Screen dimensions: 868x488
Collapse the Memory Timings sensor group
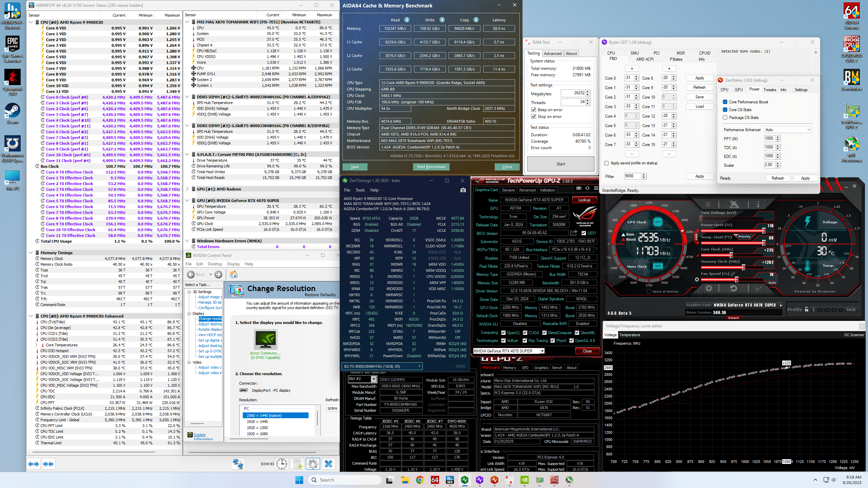pyautogui.click(x=31, y=253)
